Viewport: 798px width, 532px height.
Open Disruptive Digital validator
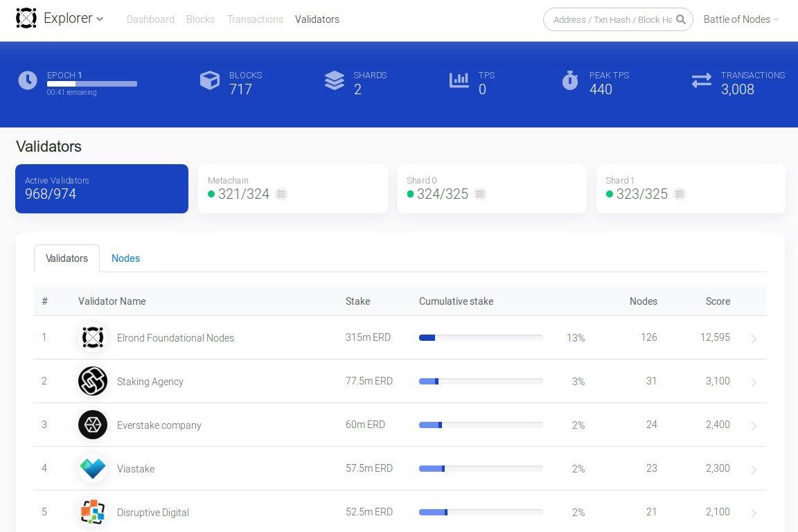coord(152,512)
